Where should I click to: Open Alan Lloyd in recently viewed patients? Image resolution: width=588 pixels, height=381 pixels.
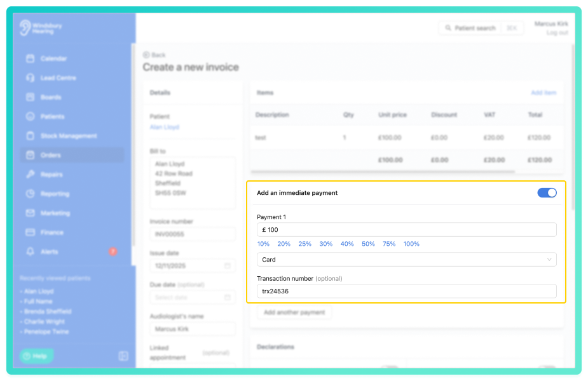click(39, 291)
